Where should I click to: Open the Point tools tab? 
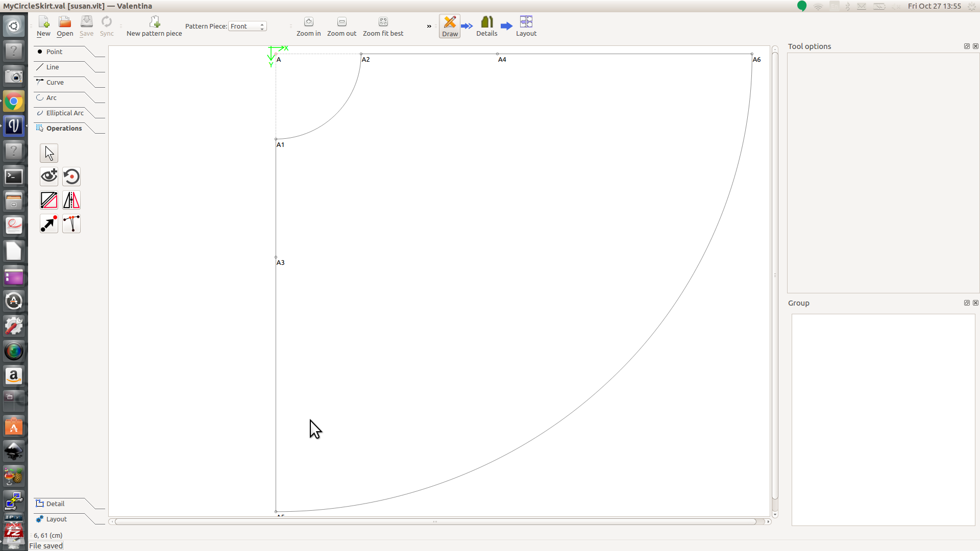[x=54, y=52]
